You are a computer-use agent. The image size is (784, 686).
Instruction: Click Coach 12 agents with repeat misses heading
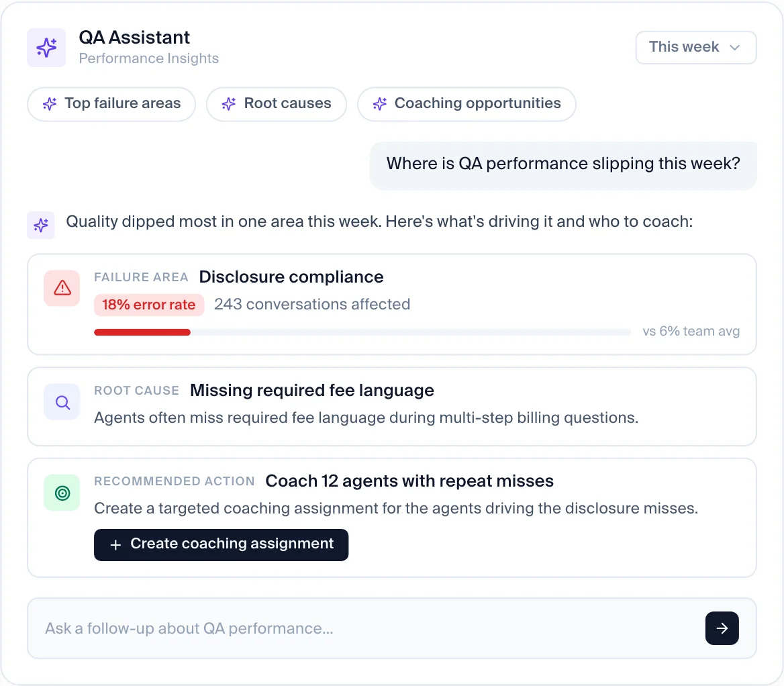[x=409, y=481]
